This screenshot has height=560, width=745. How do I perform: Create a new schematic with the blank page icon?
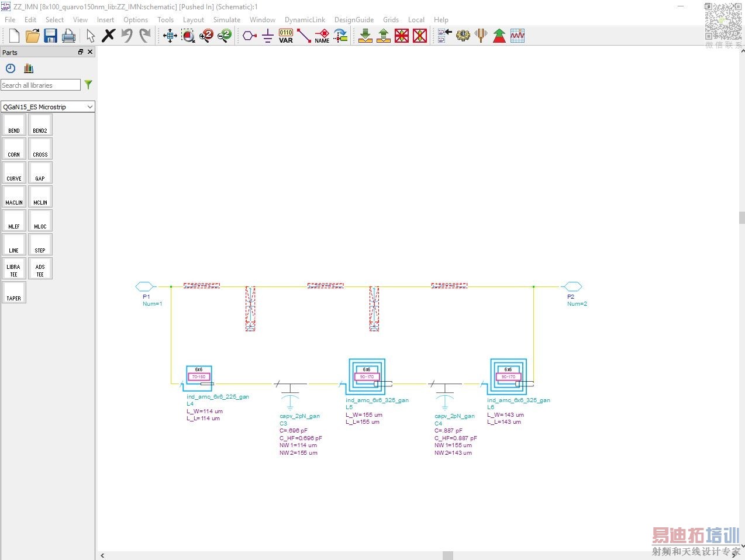tap(14, 36)
